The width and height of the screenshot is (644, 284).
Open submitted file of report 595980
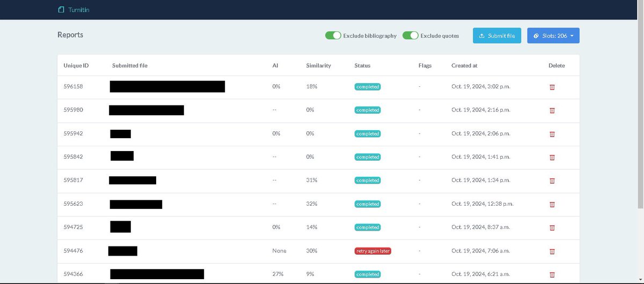pyautogui.click(x=147, y=110)
